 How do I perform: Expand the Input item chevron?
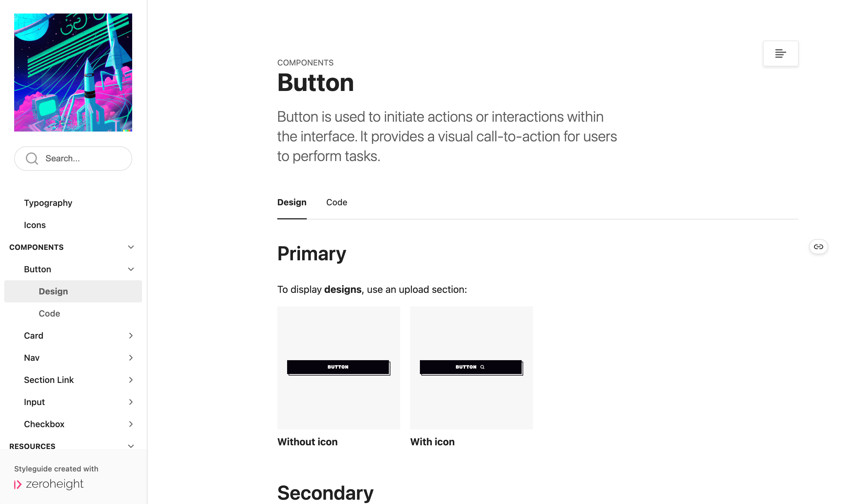point(131,402)
